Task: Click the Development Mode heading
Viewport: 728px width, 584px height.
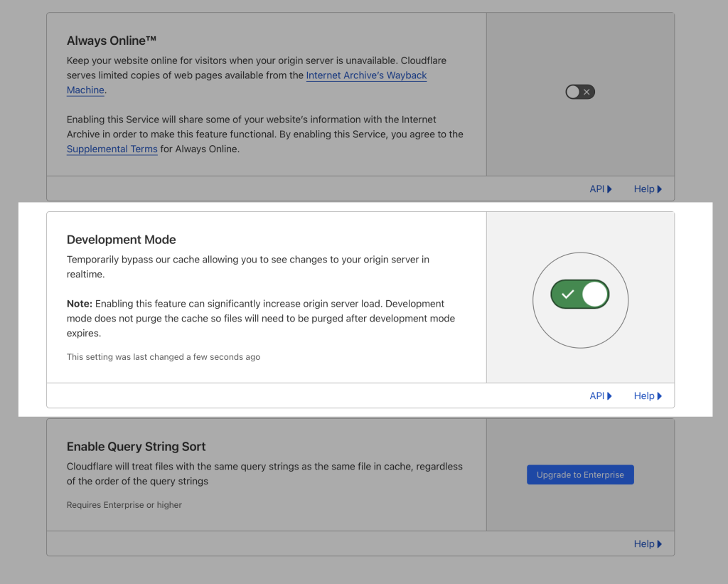Action: [x=121, y=240]
